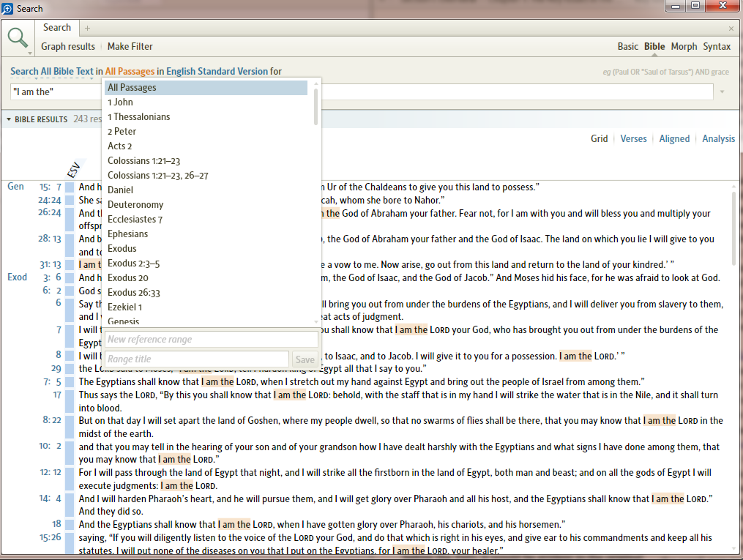Viewport: 743px width, 560px height.
Task: Switch to Syntax search type
Action: [717, 46]
